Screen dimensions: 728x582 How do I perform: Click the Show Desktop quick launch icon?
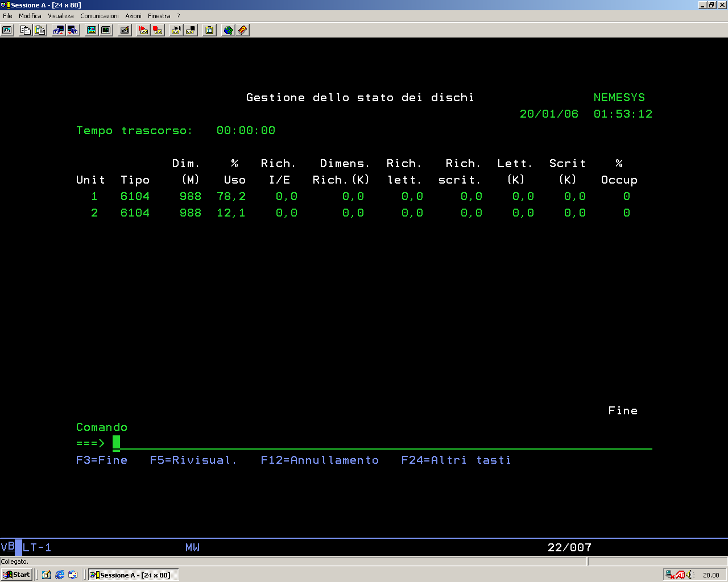click(47, 575)
